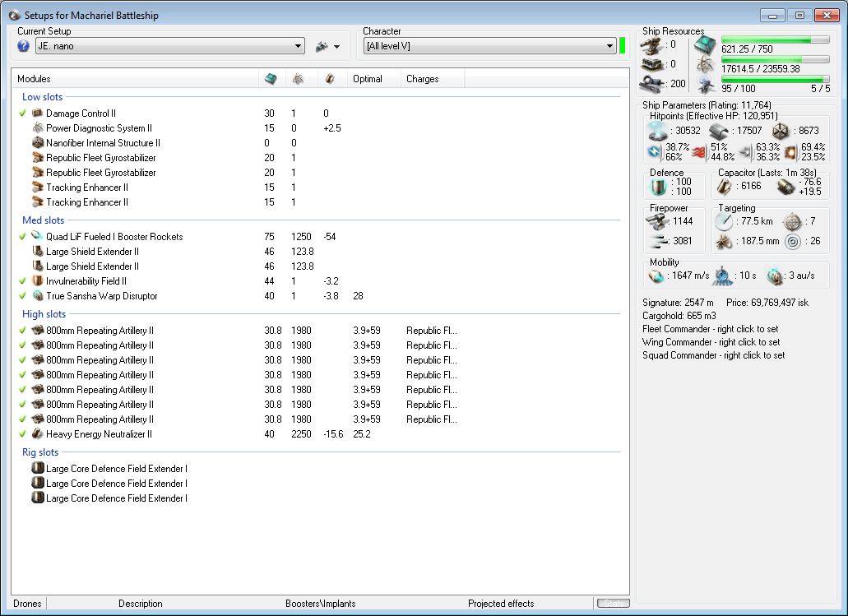Open the Character selection dropdown
The width and height of the screenshot is (848, 616).
[x=609, y=46]
